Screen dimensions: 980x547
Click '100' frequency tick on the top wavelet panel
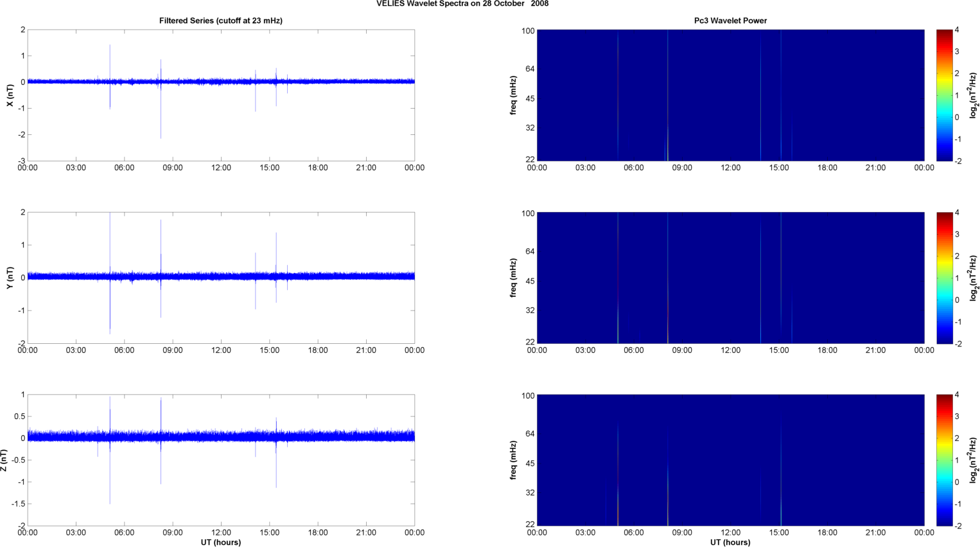click(x=528, y=31)
